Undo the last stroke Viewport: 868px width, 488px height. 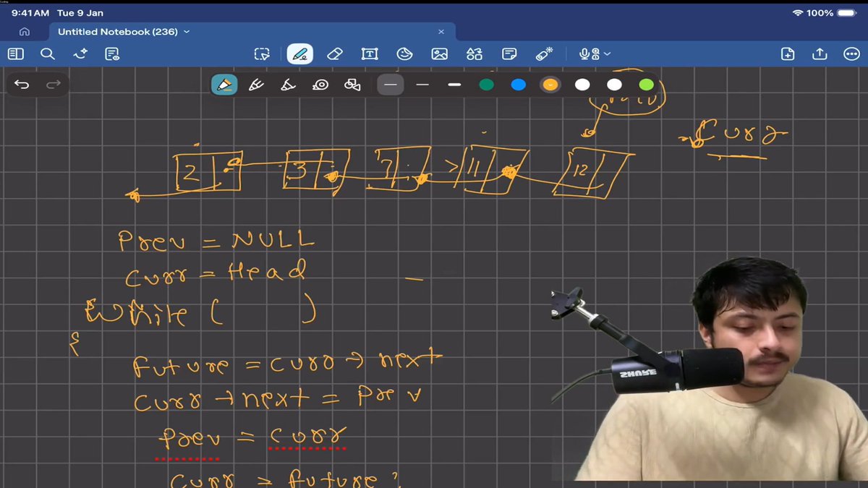click(22, 85)
